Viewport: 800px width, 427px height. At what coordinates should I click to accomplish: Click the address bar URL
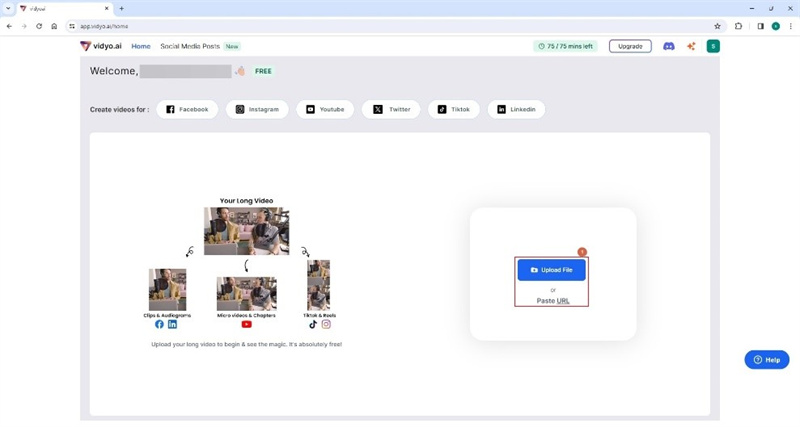pos(104,26)
